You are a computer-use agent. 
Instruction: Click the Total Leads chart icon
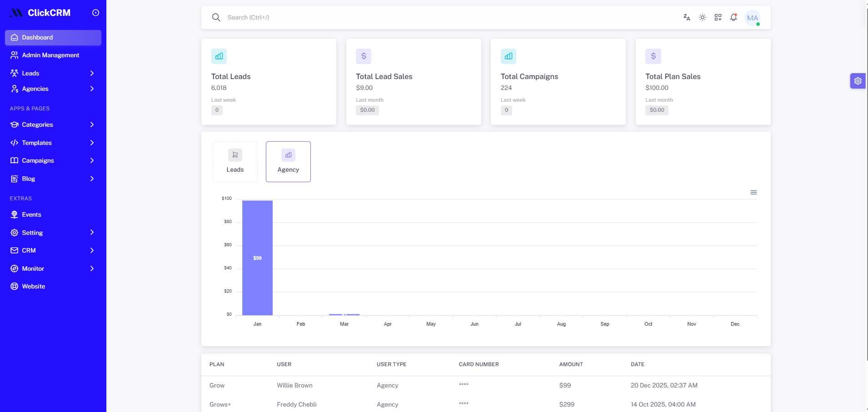(x=219, y=56)
